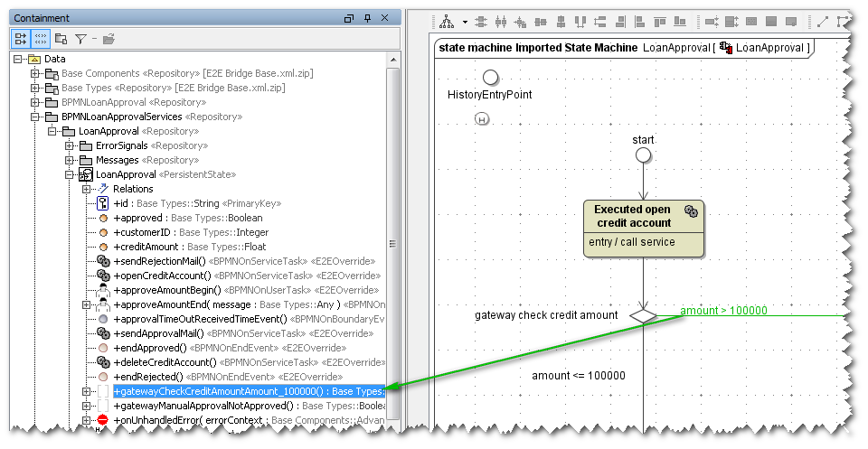Viewport: 868px width, 449px height.
Task: Click the open folder icon in Containment toolbar
Action: [108, 38]
